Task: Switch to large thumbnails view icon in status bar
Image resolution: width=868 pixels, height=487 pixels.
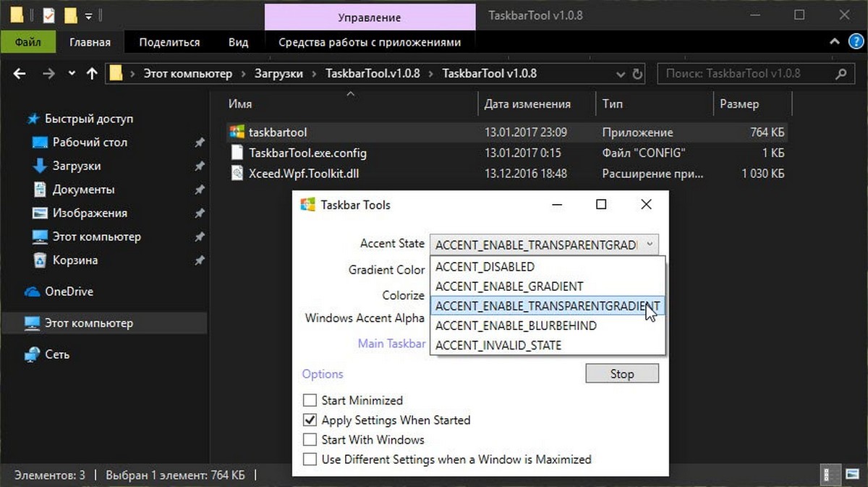Action: click(852, 475)
